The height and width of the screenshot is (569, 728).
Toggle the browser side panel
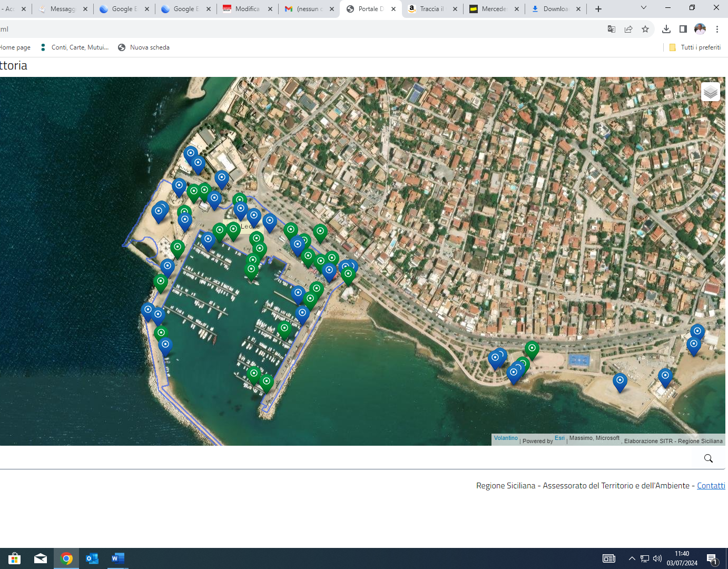[x=683, y=29]
